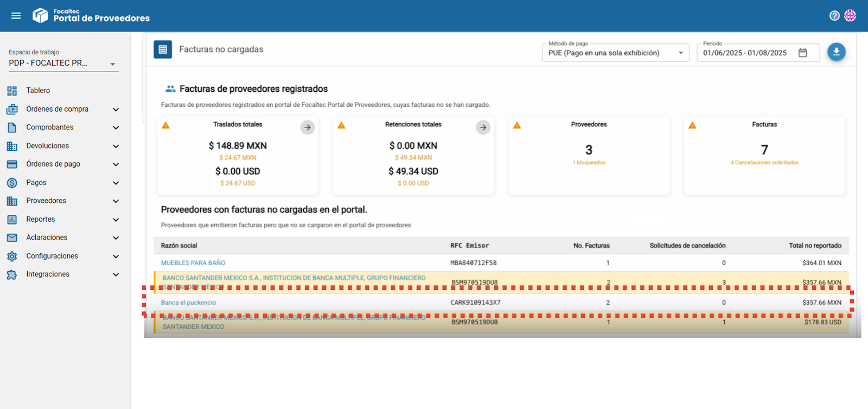
Task: Open MUEBLES PARA BAÑO supplier link
Action: tap(193, 263)
